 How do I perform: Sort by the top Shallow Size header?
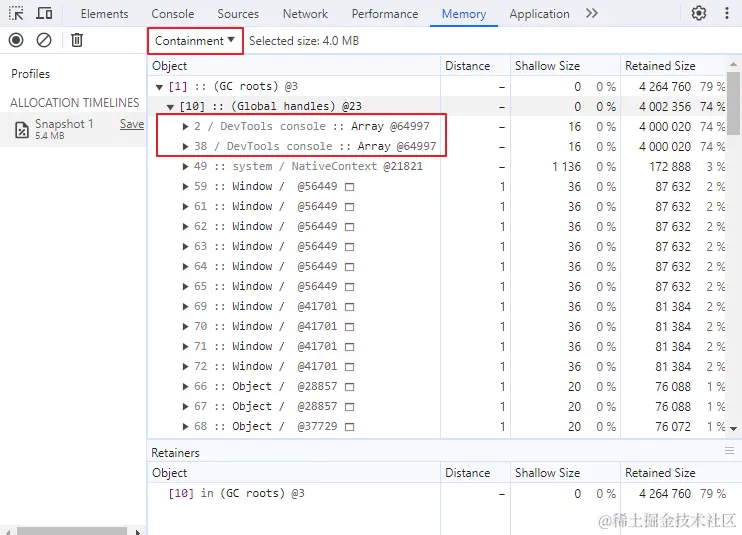point(565,66)
